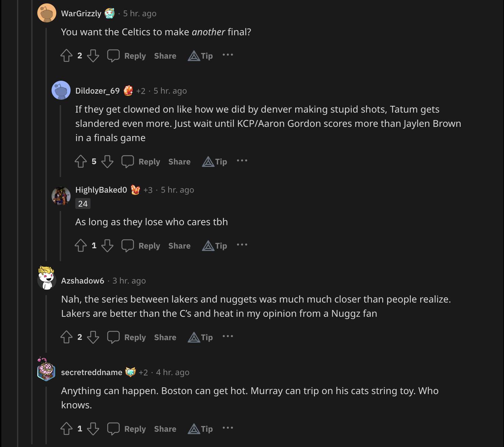Open more options for WarGrizzly's comment
The height and width of the screenshot is (447, 504).
click(228, 55)
